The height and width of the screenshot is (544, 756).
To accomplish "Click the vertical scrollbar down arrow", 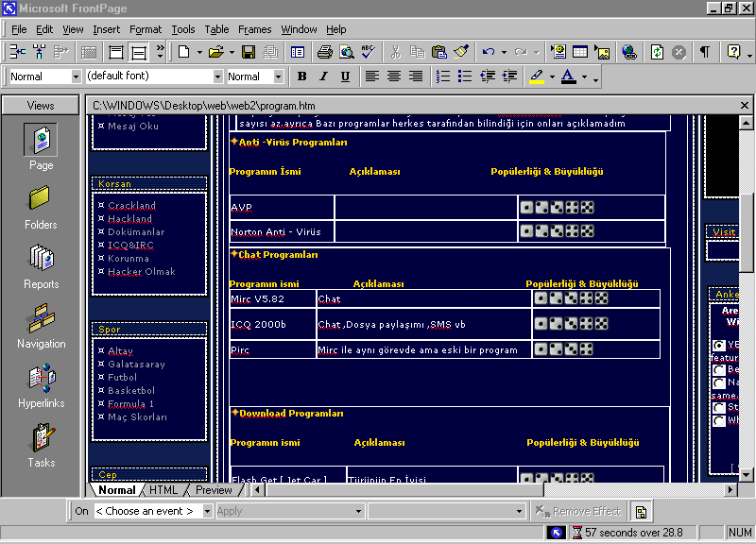I will [x=747, y=474].
